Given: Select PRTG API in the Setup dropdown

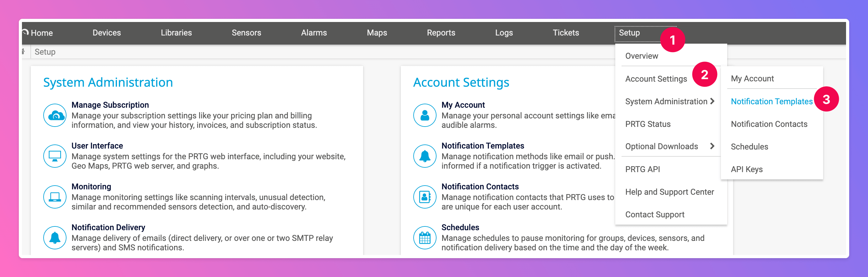Looking at the screenshot, I should coord(642,169).
